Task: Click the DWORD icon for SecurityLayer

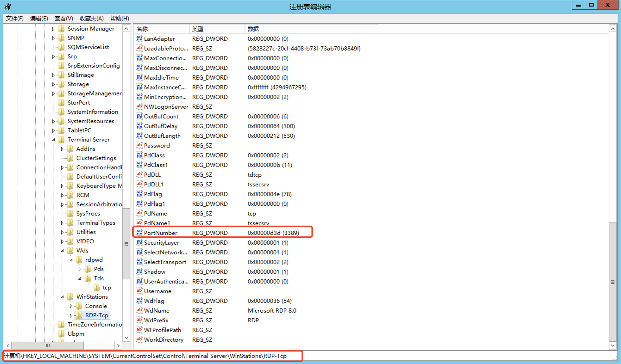Action: tap(139, 242)
